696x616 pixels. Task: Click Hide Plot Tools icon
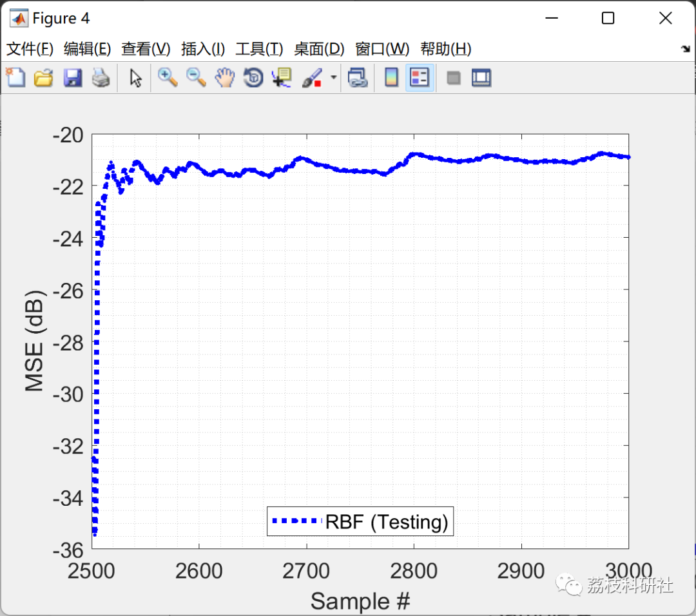click(453, 79)
